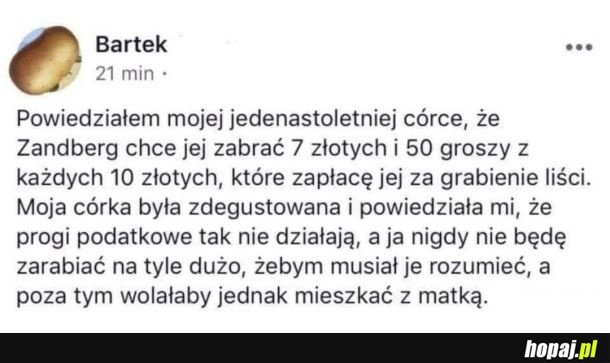610x363 pixels.
Task: Click the potato profile picture
Action: tap(45, 60)
